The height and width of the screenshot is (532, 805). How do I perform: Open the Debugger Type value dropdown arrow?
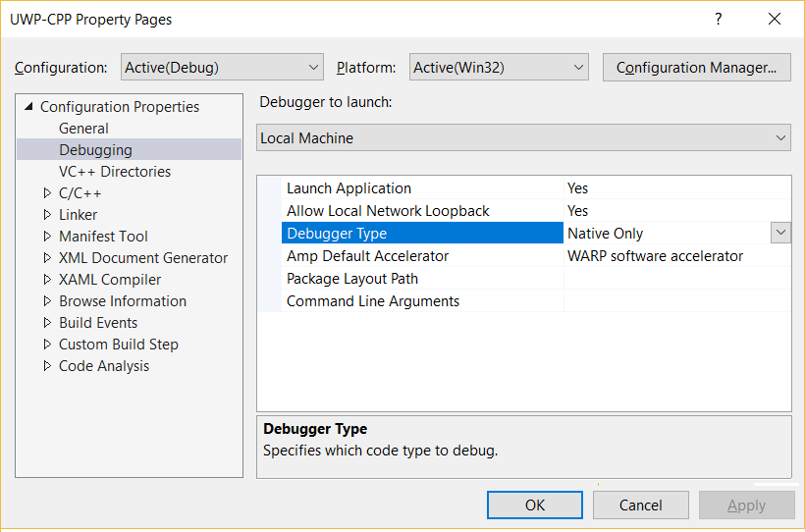point(780,234)
